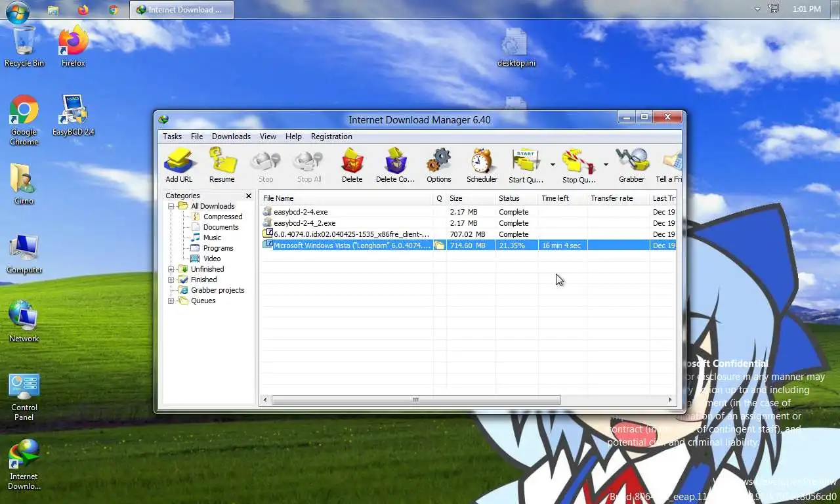Select the 6.0.4074.0.idx02 download row
840x504 pixels.
[x=469, y=234]
